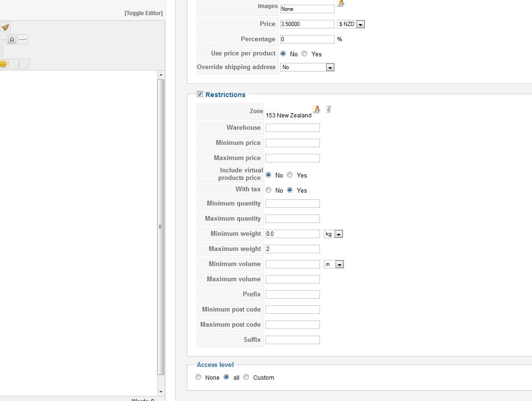Click the Minimum quantity field
532x401 pixels.
pyautogui.click(x=293, y=204)
